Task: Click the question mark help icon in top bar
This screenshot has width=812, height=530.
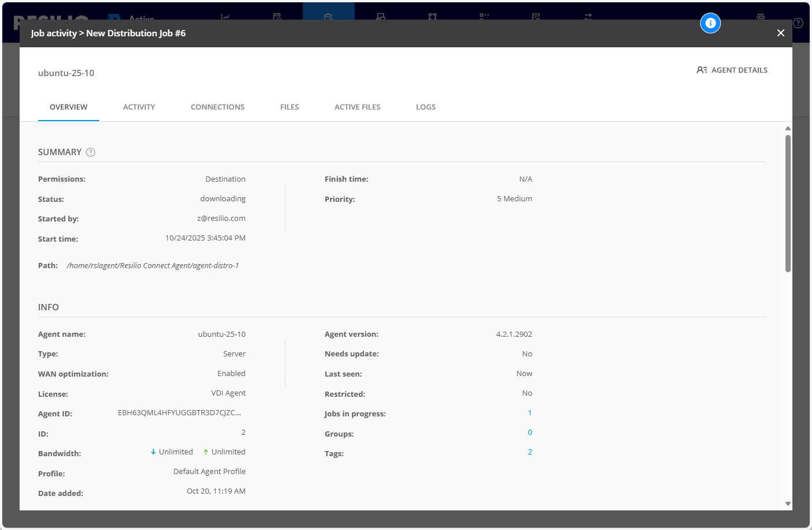Action: [798, 23]
